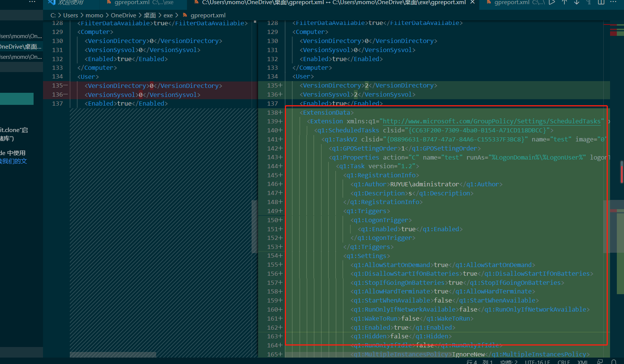Expand the OneDrive breadcrumb segment
This screenshot has width=624, height=364.
tap(123, 15)
